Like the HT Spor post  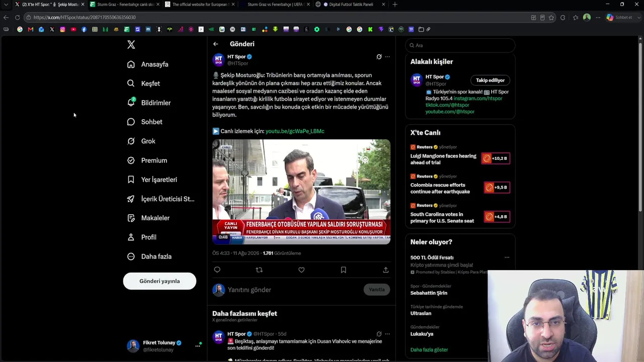click(x=301, y=270)
